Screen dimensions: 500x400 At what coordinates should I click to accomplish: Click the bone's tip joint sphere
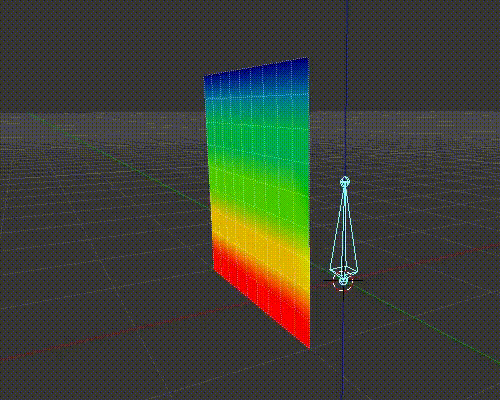point(345,182)
